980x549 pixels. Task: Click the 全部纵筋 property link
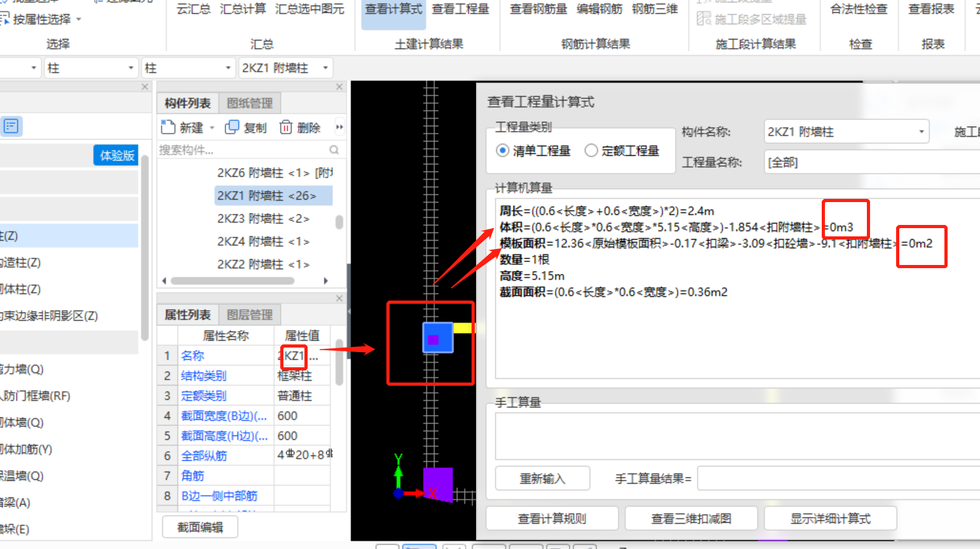coord(203,456)
